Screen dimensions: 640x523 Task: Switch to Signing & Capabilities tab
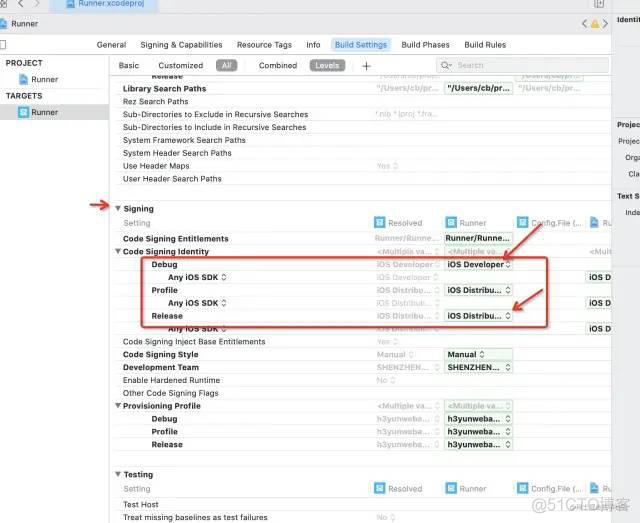click(181, 45)
